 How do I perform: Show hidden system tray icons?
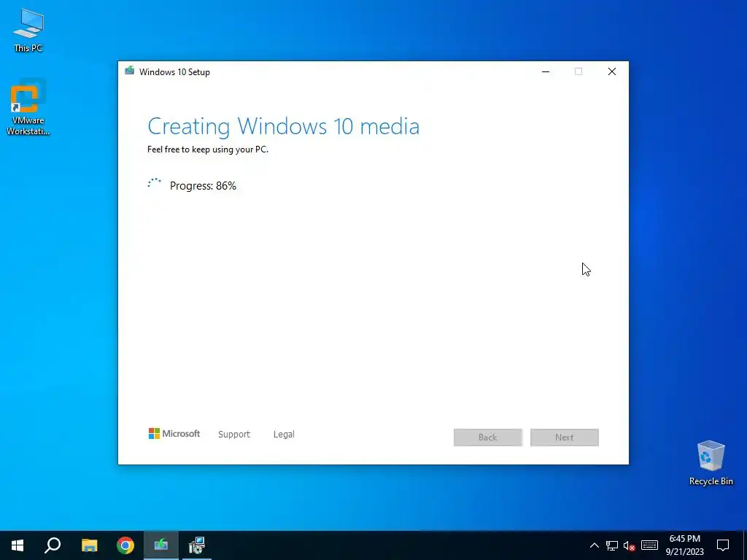click(594, 545)
